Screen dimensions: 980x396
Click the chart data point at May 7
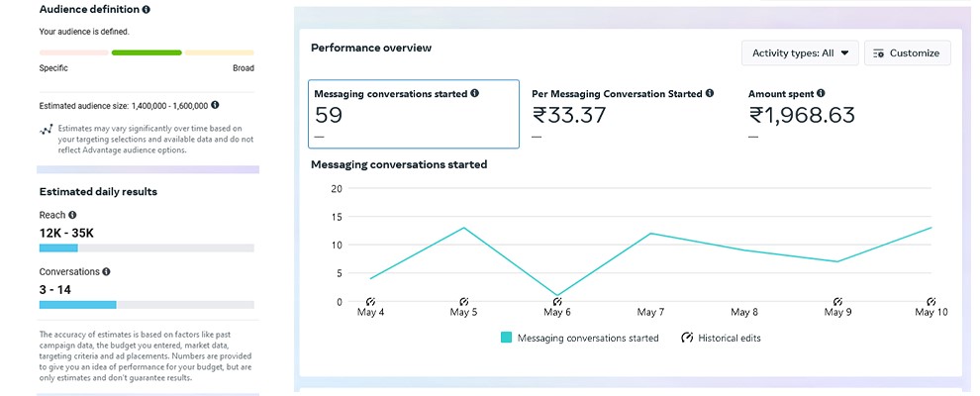[x=650, y=234]
